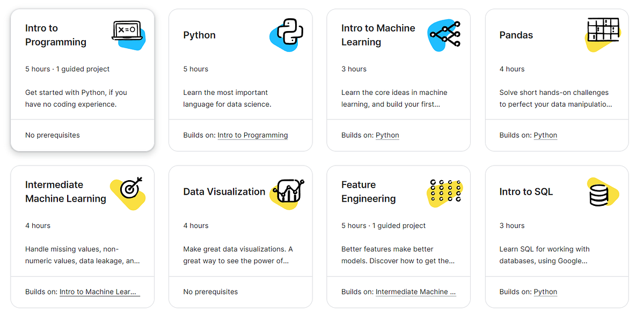Select the bullseye target icon on Intermediate Machine Learning

click(128, 190)
